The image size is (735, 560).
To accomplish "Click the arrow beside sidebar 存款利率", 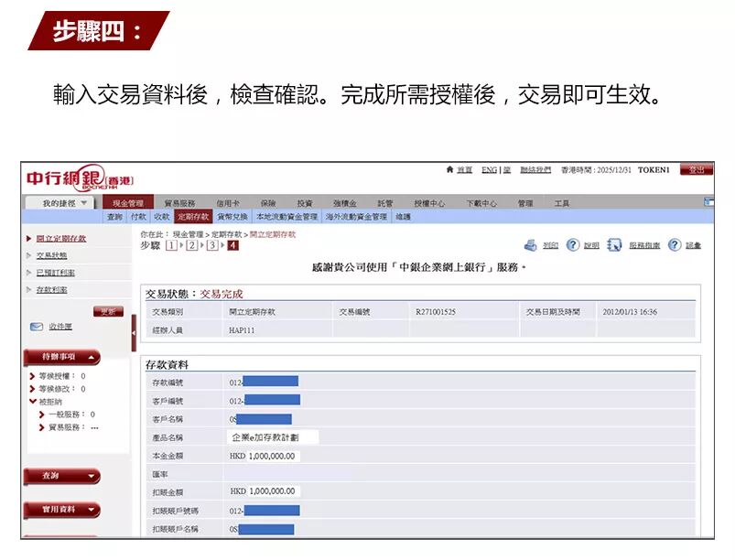I will [29, 290].
